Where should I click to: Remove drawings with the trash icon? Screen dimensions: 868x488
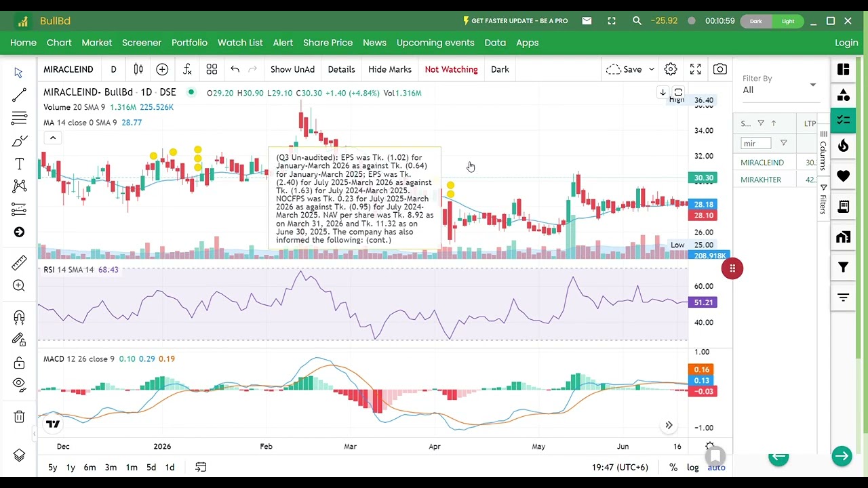click(19, 417)
